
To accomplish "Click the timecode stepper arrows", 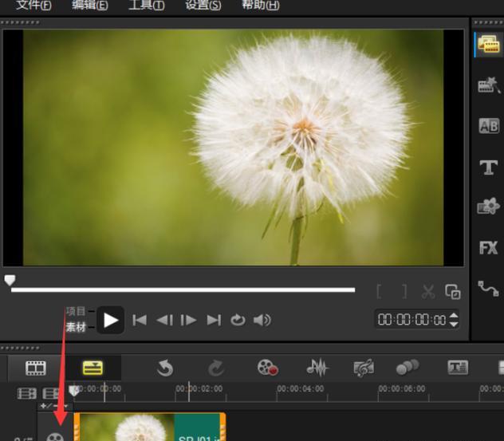I will click(454, 320).
